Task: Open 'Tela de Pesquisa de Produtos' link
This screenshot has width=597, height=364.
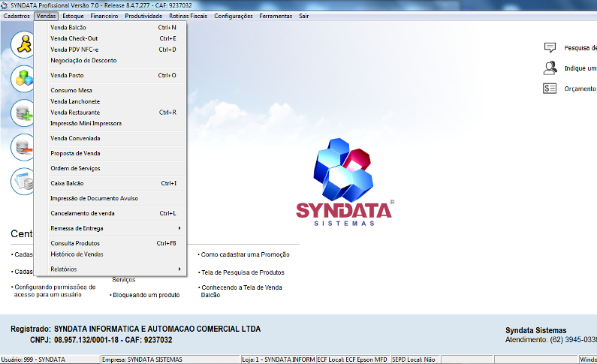Action: pyautogui.click(x=243, y=272)
